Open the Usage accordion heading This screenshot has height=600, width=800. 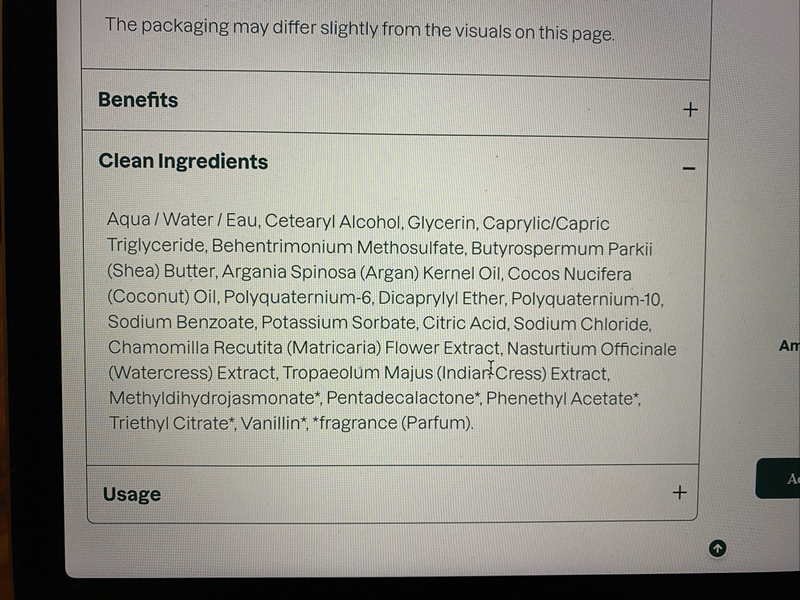click(131, 494)
